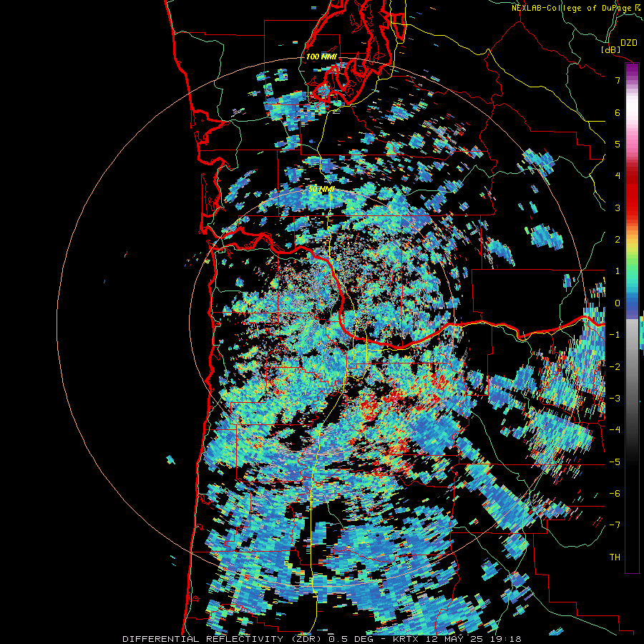
Task: Click the [dB] unit label
Action: 611,49
